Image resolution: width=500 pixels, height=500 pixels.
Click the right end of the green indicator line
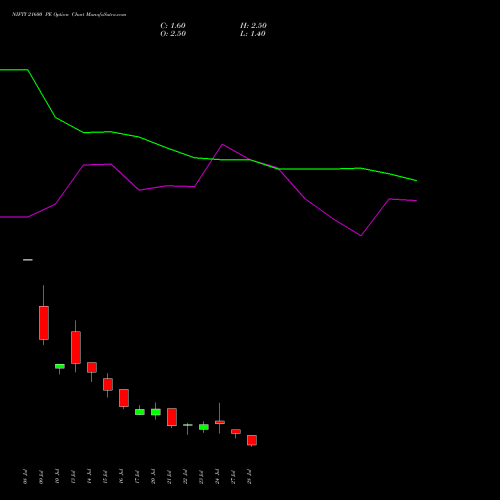tap(416, 181)
